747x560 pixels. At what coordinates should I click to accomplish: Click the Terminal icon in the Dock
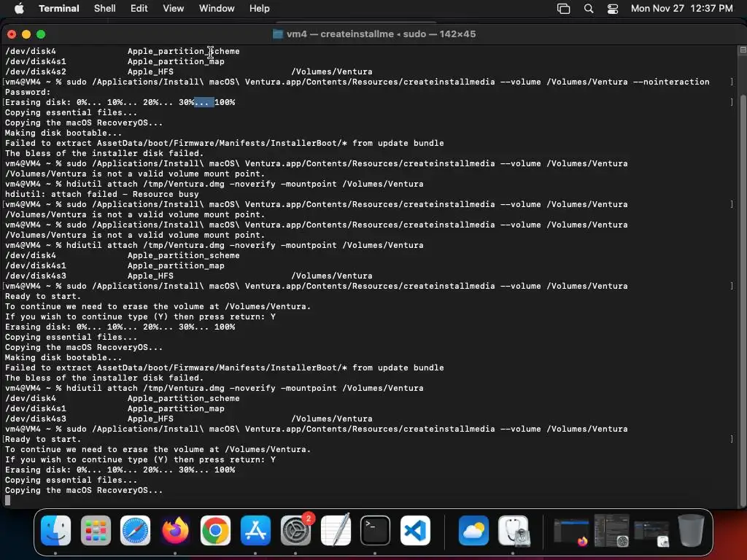376,530
